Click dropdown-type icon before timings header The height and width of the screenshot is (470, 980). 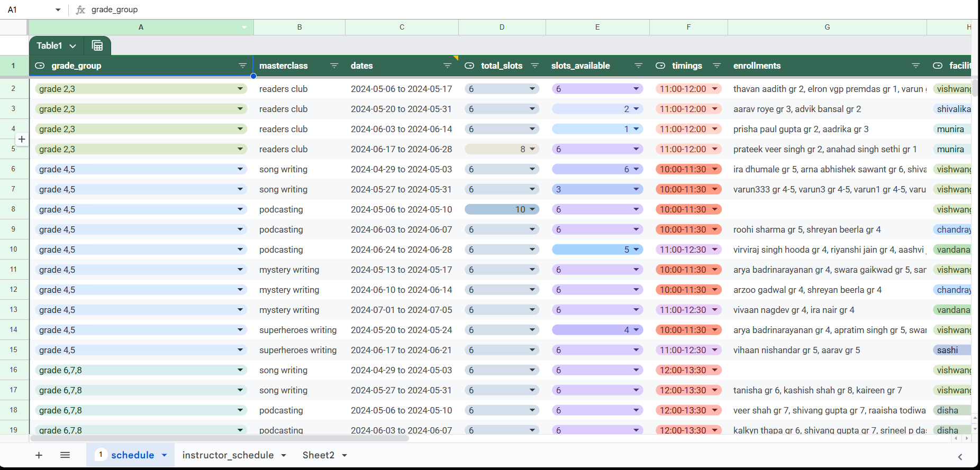660,66
